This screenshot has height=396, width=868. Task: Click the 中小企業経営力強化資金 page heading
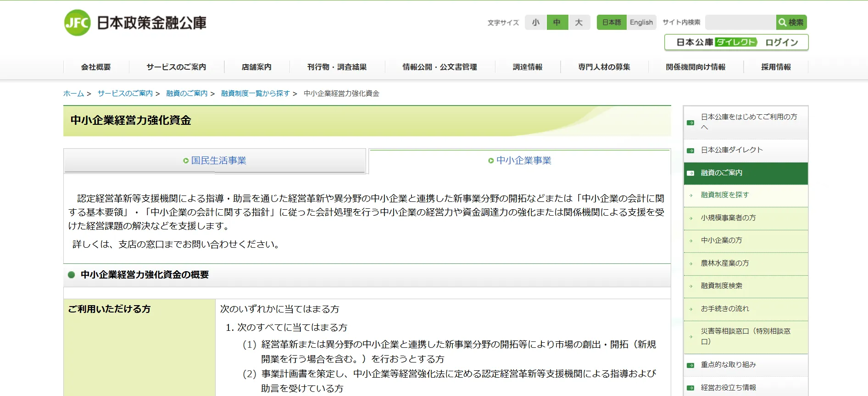(131, 121)
